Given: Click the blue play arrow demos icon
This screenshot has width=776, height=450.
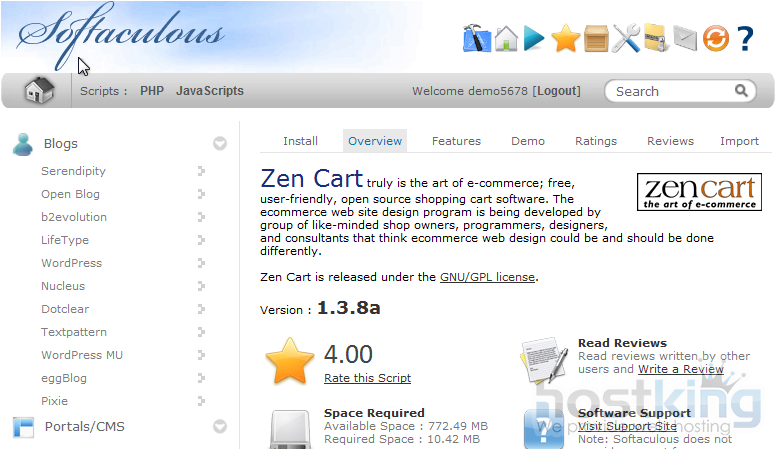Looking at the screenshot, I should (x=535, y=39).
